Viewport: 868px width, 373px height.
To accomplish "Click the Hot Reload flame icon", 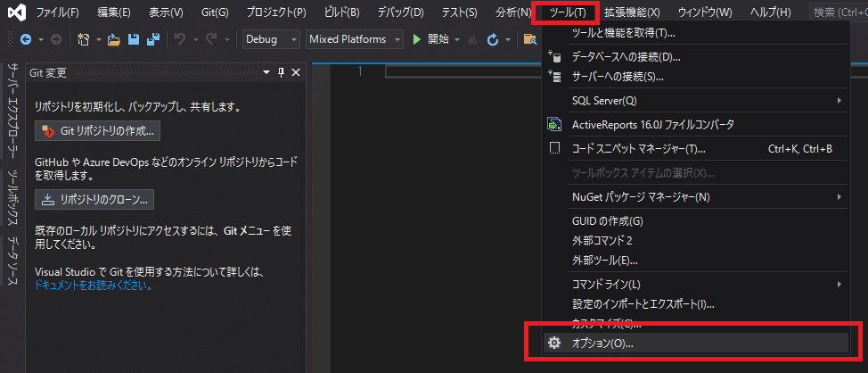I will coord(472,39).
